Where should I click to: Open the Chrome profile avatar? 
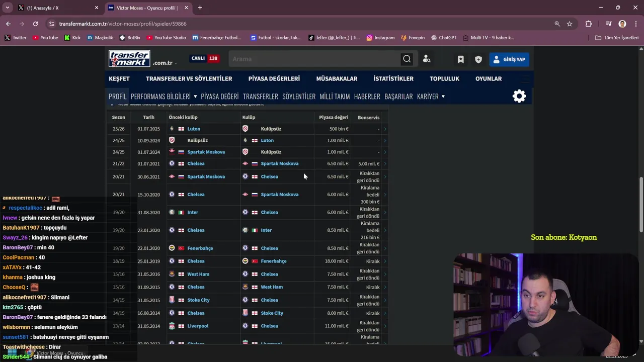(x=622, y=24)
